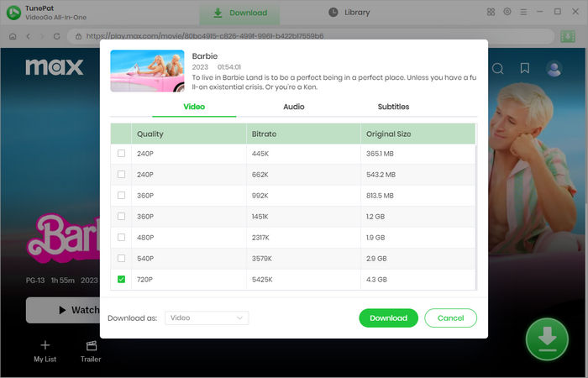
Task: Click the Watch play button
Action: point(63,310)
